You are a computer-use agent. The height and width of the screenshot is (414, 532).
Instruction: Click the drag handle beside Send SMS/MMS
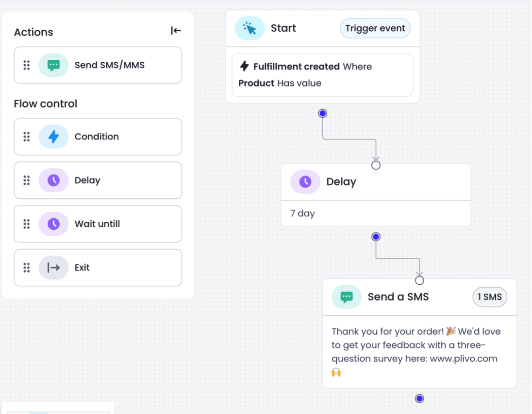27,65
